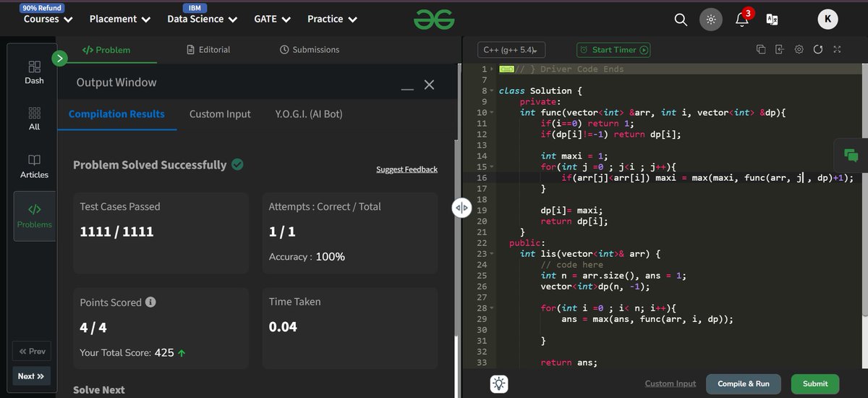Click the green verified check icon
This screenshot has width=868, height=398.
pos(237,164)
